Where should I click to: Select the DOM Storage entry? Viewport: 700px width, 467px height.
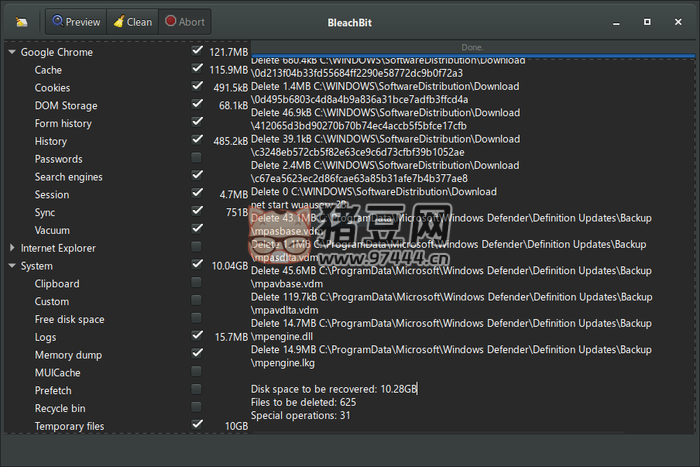pyautogui.click(x=66, y=106)
